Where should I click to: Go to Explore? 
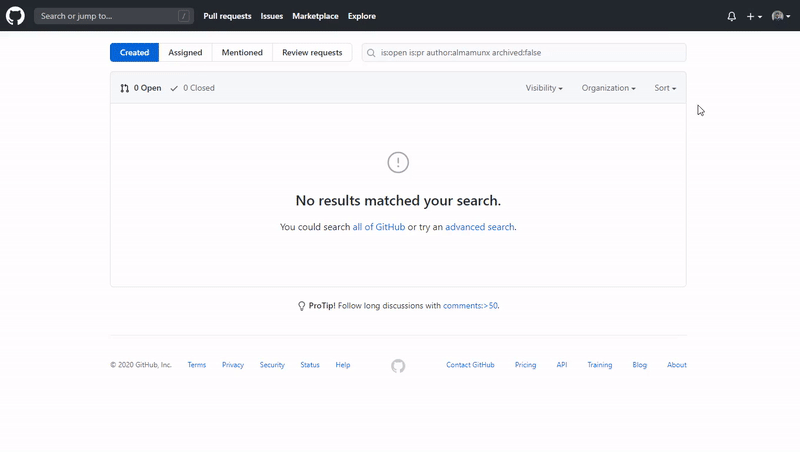[362, 16]
